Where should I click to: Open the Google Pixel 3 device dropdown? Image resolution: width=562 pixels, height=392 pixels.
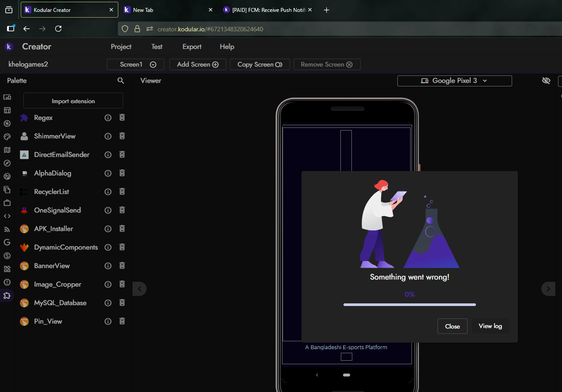click(x=454, y=81)
